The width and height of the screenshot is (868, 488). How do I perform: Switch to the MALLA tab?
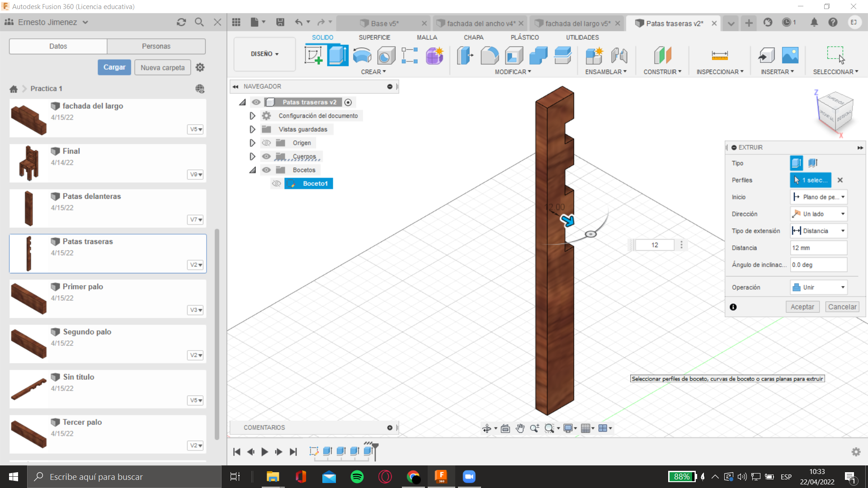tap(427, 38)
